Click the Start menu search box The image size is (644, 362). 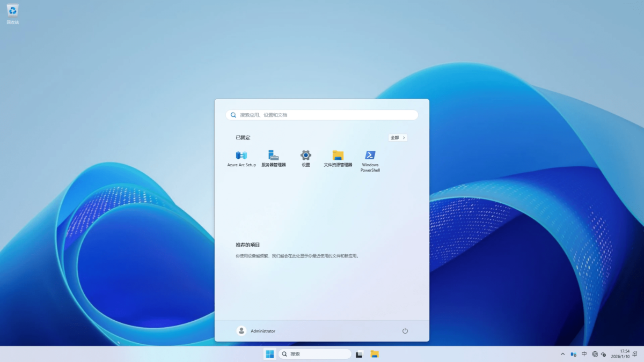[x=321, y=115]
